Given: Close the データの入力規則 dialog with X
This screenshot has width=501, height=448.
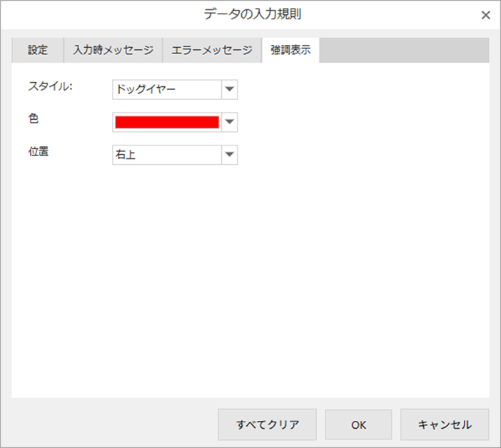Looking at the screenshot, I should point(485,15).
